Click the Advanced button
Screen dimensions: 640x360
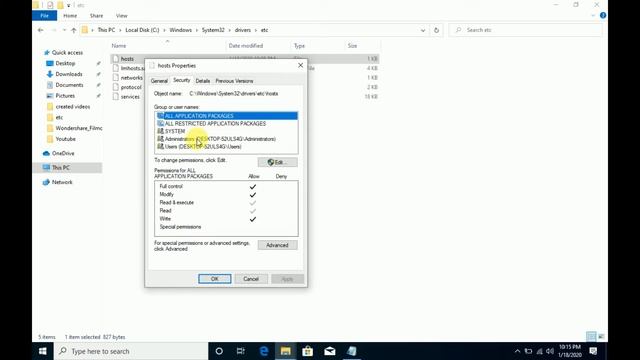(x=278, y=245)
